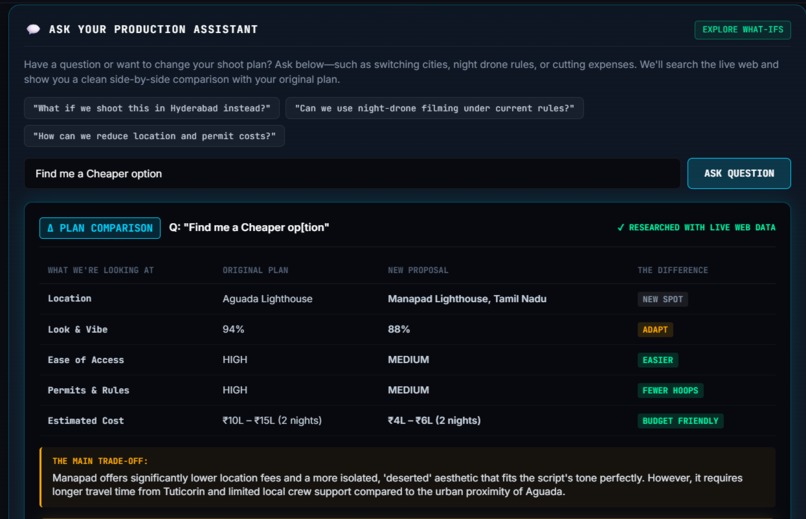806x519 pixels.
Task: Click the New Spot badge
Action: coord(663,299)
